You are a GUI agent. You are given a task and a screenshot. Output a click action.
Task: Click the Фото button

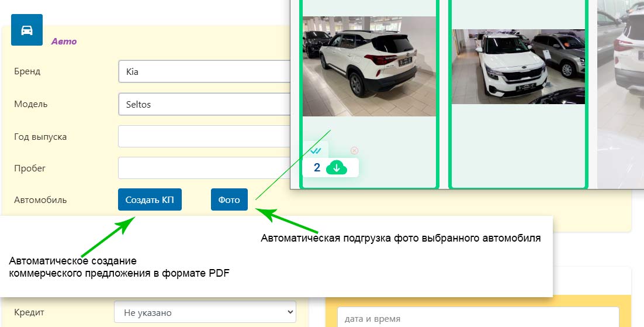click(x=229, y=199)
